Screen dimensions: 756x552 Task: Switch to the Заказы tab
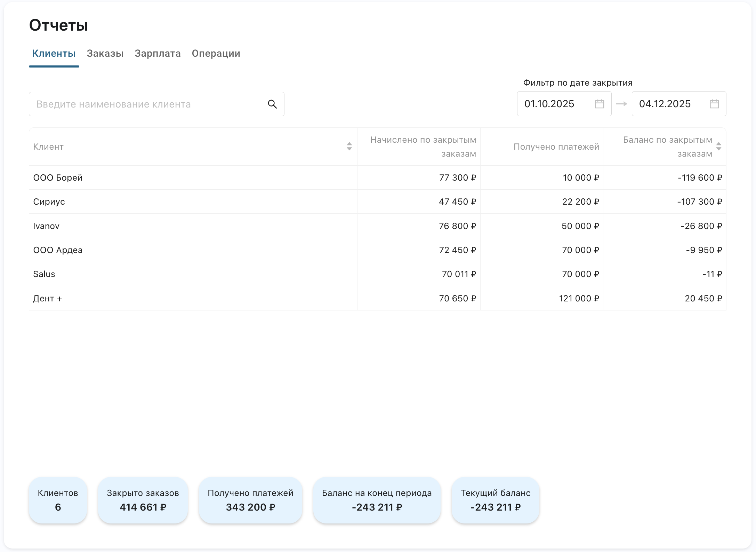click(105, 53)
